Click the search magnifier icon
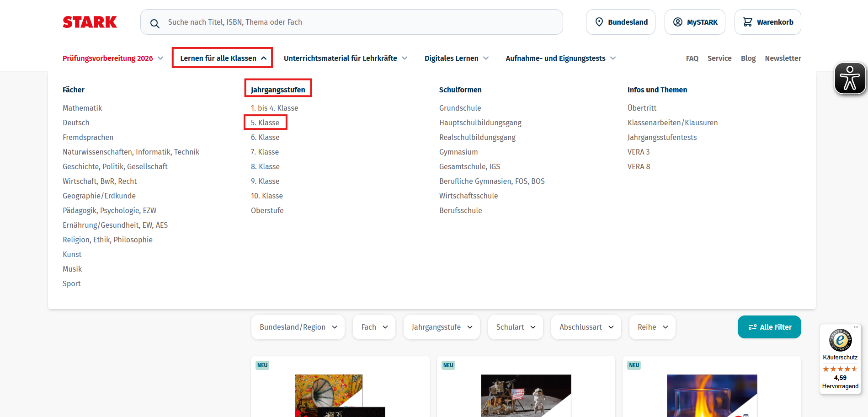 click(x=155, y=22)
